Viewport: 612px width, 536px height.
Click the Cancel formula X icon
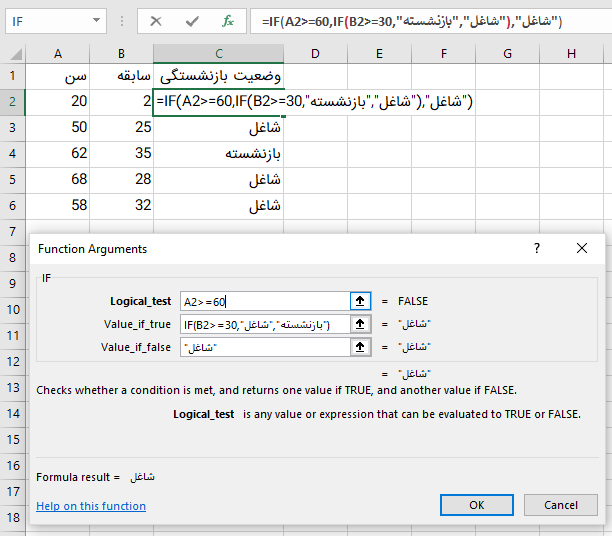tap(156, 20)
